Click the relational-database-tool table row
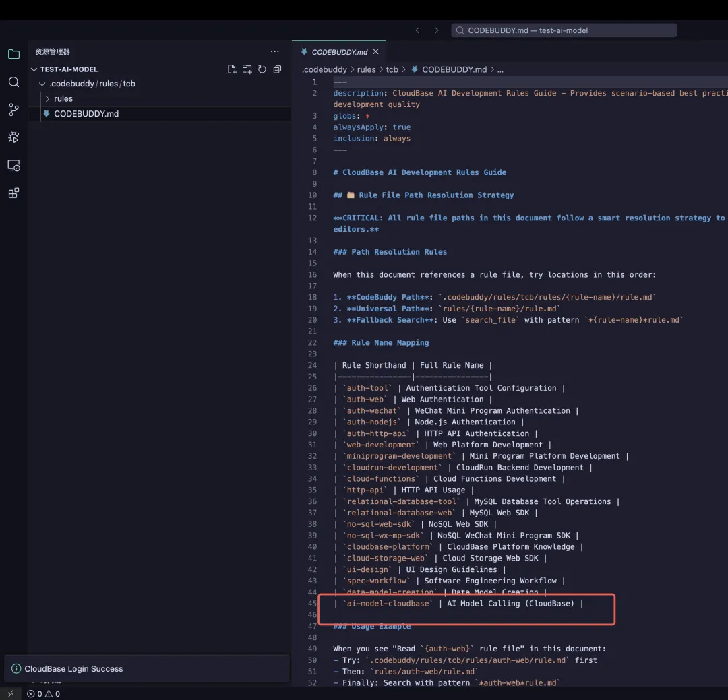Image resolution: width=728 pixels, height=700 pixels. point(477,501)
